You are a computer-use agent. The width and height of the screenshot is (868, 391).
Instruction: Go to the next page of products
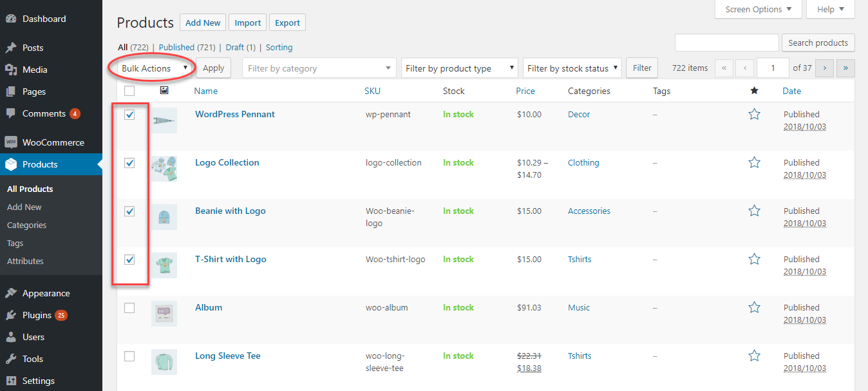pyautogui.click(x=825, y=68)
